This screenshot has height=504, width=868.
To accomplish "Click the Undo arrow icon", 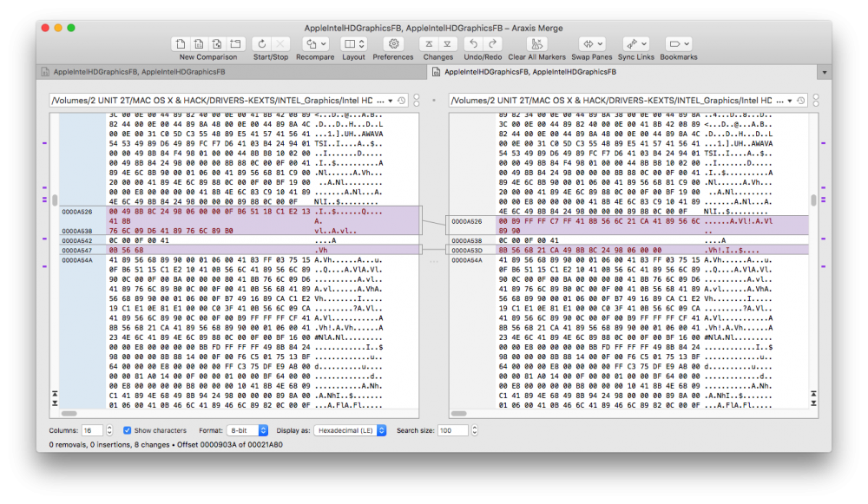I will click(473, 43).
